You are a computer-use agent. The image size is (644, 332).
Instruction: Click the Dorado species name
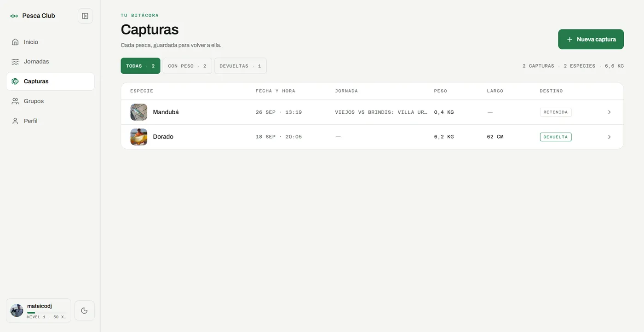tap(163, 137)
